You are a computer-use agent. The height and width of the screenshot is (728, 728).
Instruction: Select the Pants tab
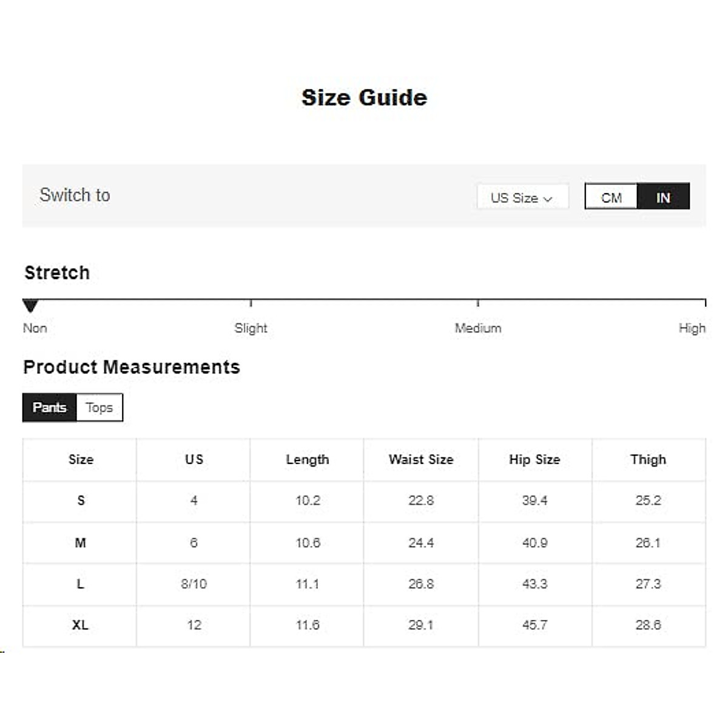[49, 408]
